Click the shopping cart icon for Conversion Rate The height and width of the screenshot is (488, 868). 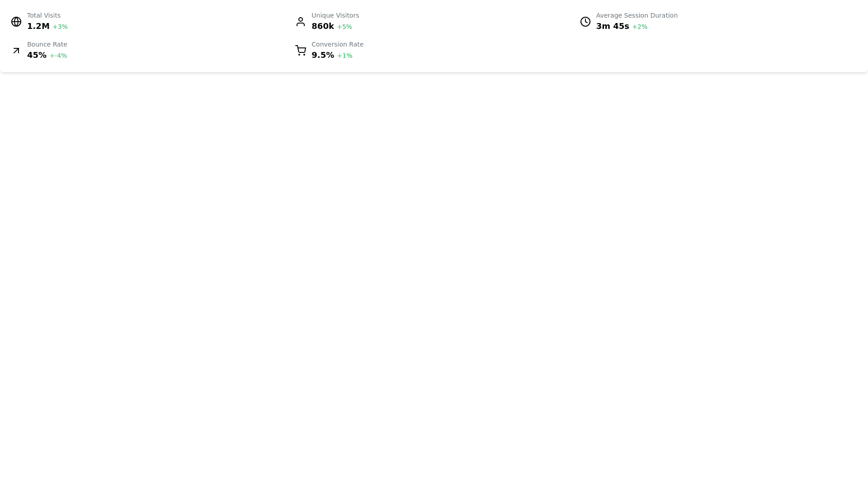(x=301, y=51)
